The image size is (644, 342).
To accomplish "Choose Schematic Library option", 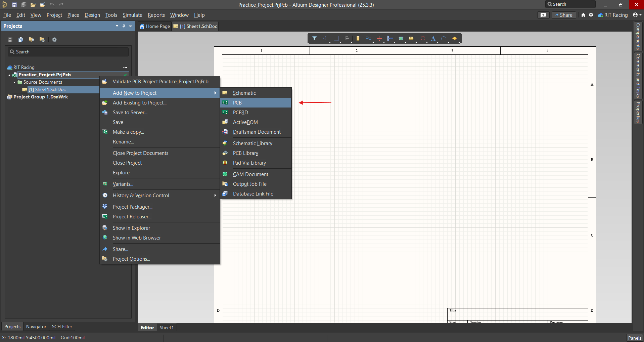I will (256, 143).
